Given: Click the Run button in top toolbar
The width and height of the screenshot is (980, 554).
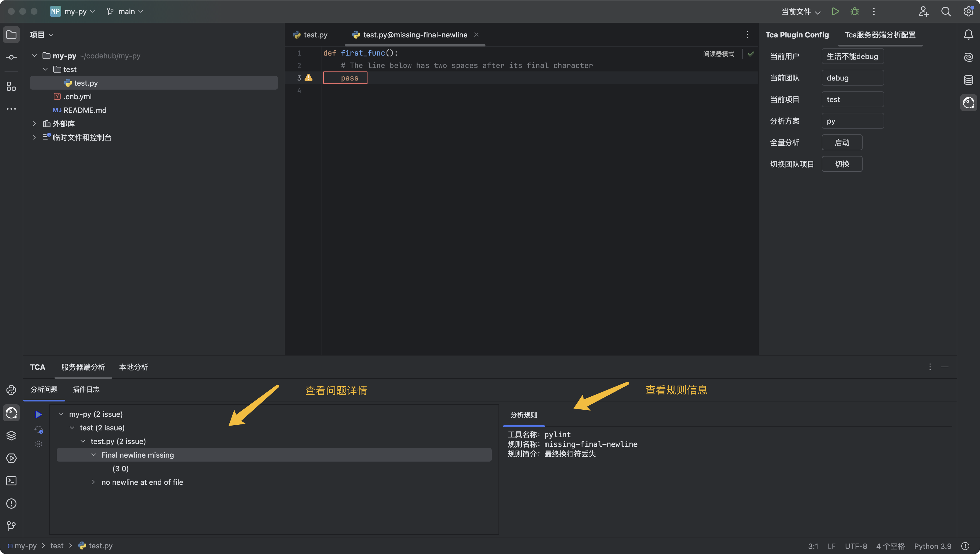Looking at the screenshot, I should click(835, 11).
